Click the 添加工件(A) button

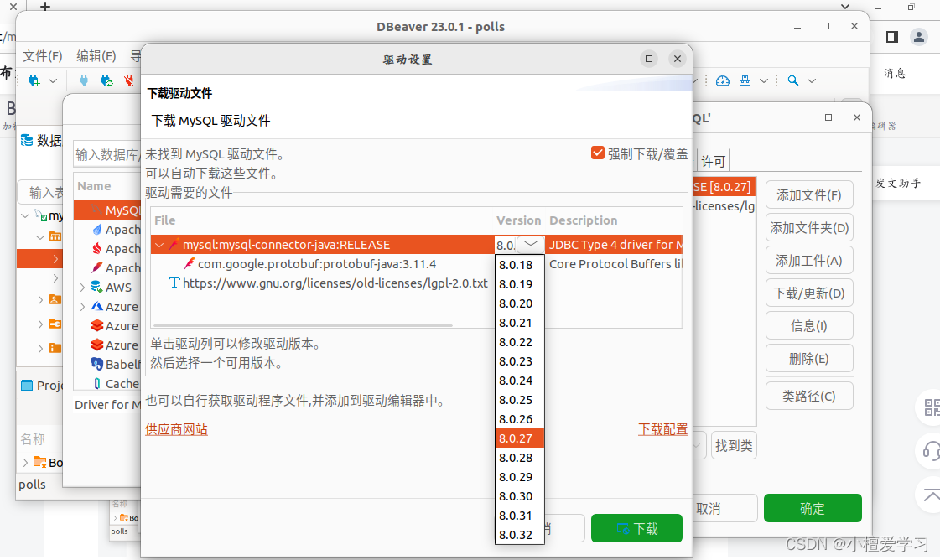809,260
